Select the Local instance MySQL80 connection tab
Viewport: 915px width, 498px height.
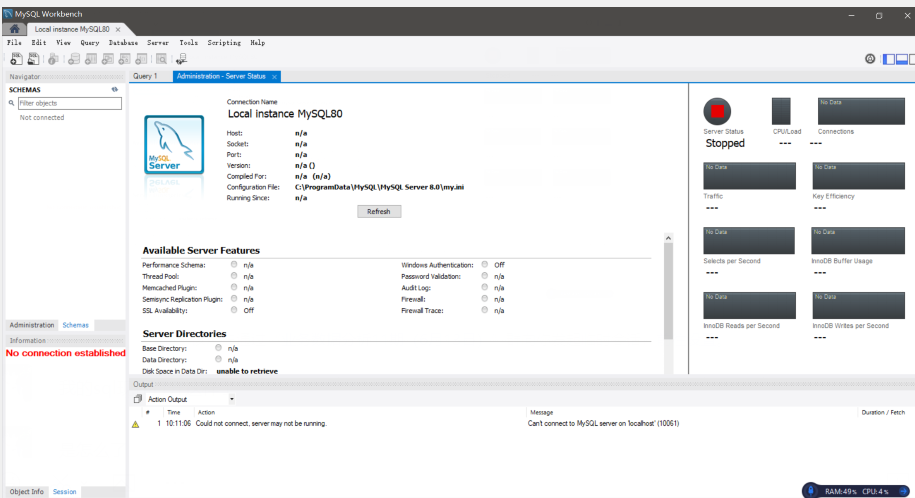click(72, 29)
